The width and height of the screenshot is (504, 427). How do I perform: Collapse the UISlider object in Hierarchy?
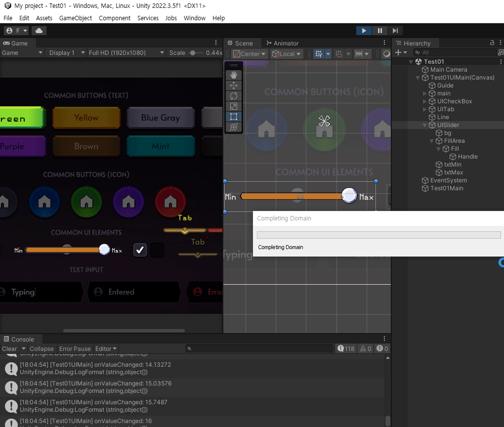(424, 125)
